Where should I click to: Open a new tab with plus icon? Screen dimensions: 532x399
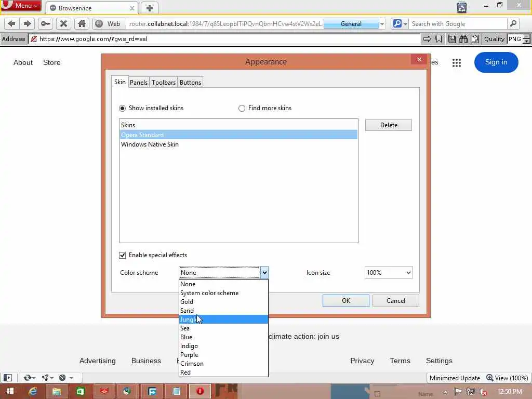click(149, 8)
